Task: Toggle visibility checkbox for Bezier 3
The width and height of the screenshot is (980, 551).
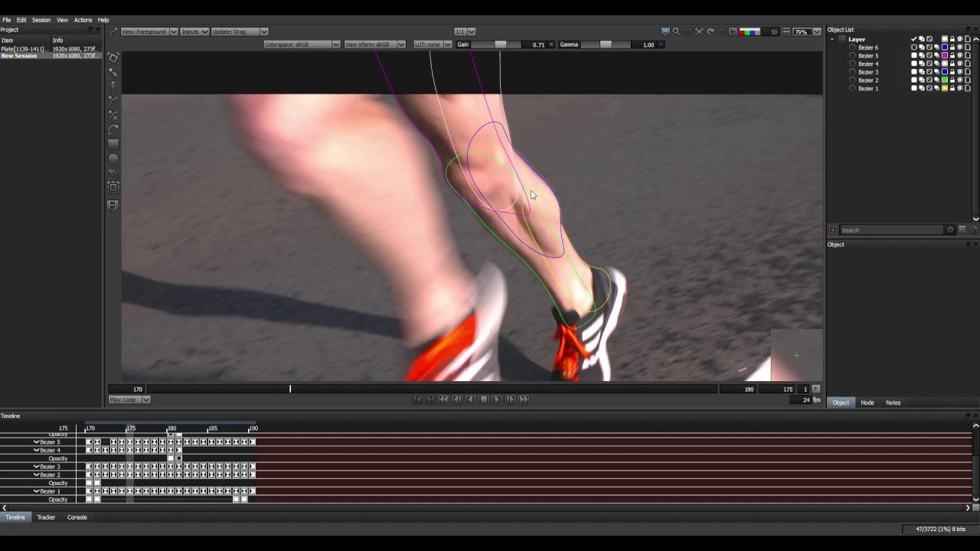Action: [913, 72]
